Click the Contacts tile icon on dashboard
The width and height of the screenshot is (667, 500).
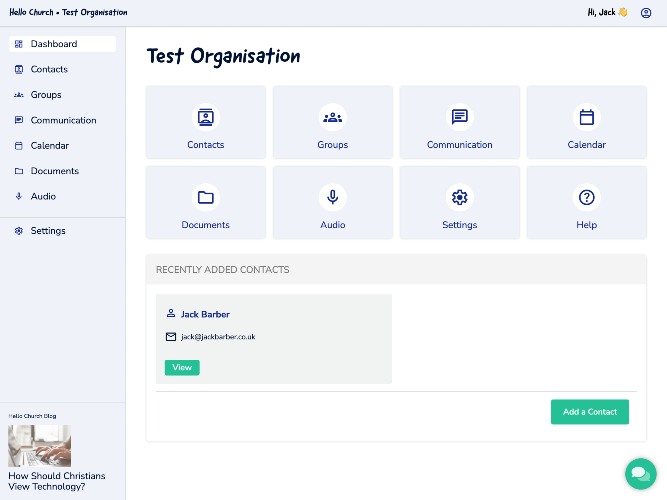205,117
